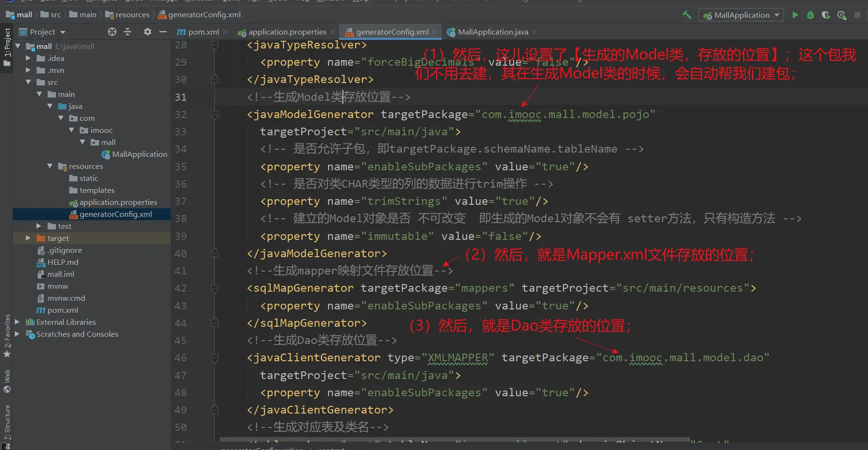Click the Build Project hammer icon
The image size is (868, 450).
pos(687,15)
